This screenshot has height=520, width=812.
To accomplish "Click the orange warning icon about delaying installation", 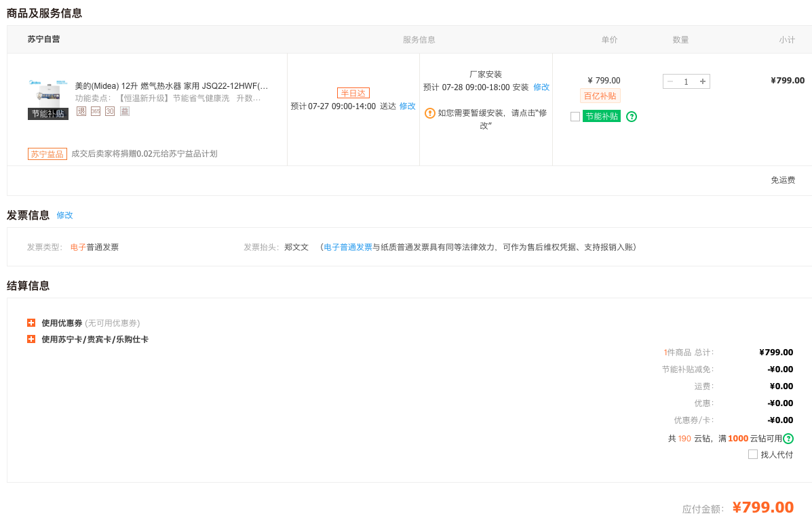I will (x=430, y=113).
